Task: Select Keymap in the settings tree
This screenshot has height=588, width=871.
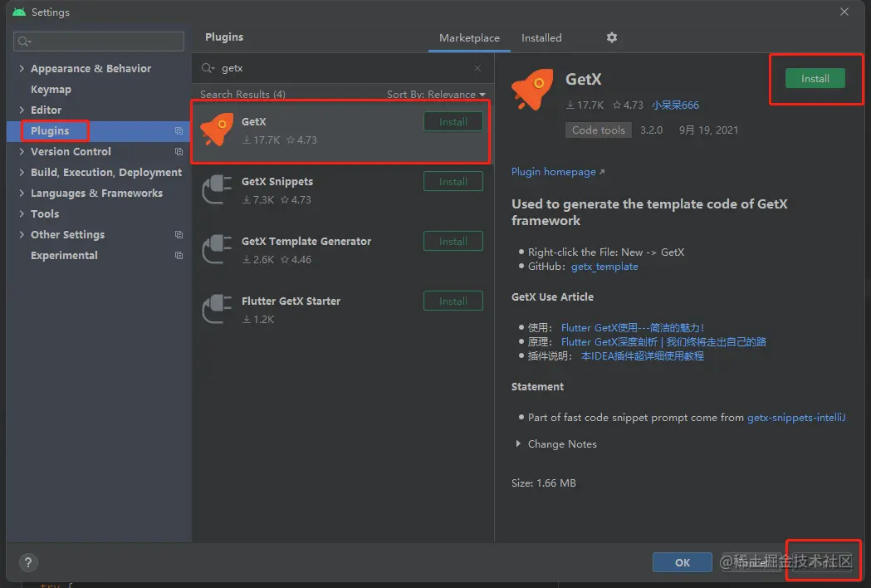Action: (x=51, y=90)
